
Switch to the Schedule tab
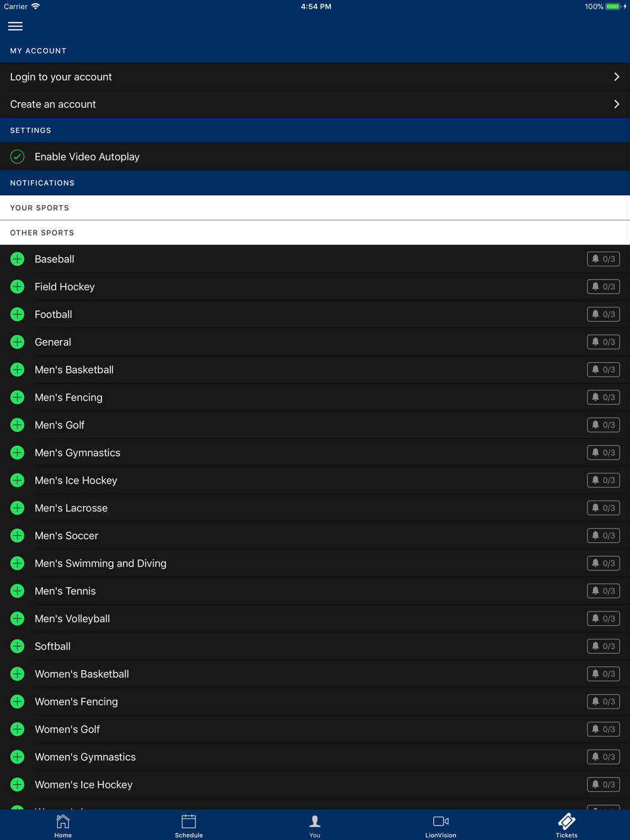[189, 826]
